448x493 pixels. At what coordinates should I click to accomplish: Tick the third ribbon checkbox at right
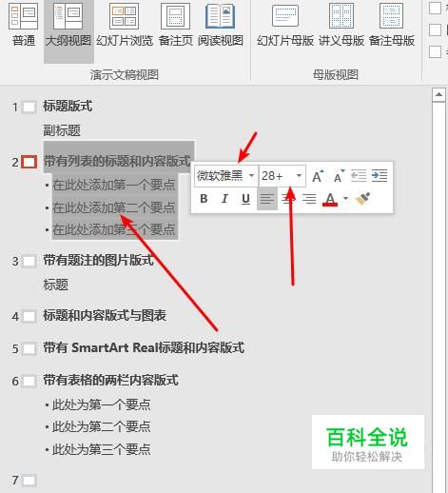pyautogui.click(x=435, y=51)
